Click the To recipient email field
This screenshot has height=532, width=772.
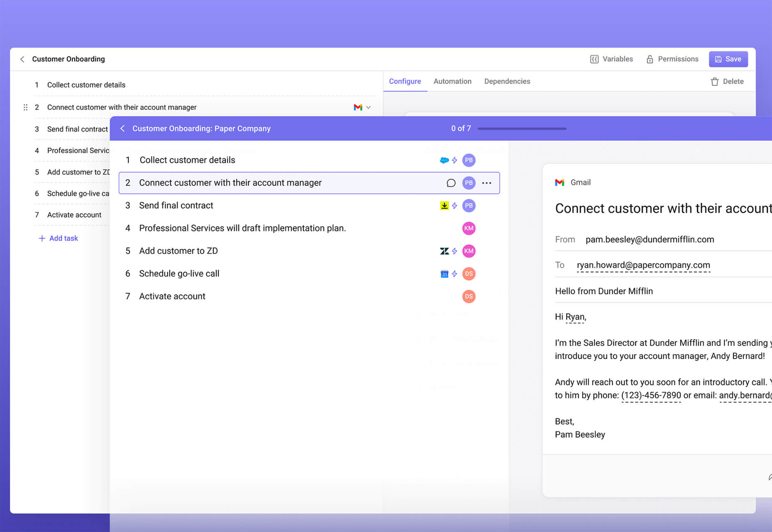(643, 265)
